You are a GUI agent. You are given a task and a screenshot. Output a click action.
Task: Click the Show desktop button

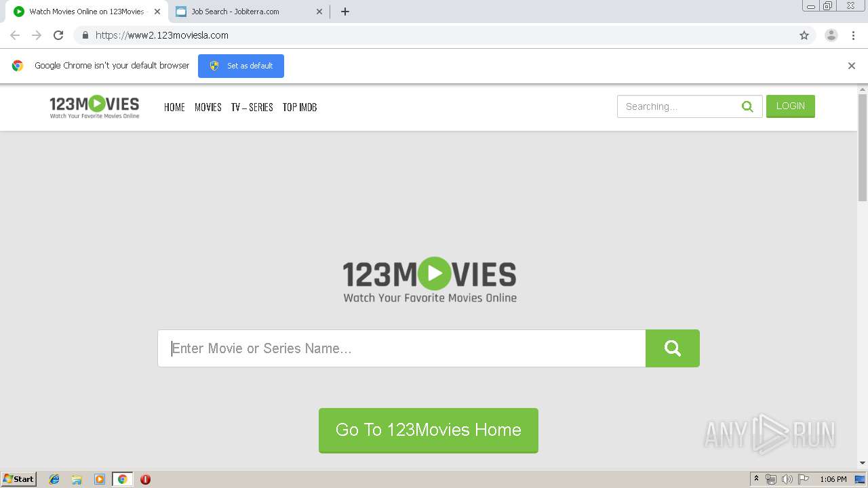861,479
